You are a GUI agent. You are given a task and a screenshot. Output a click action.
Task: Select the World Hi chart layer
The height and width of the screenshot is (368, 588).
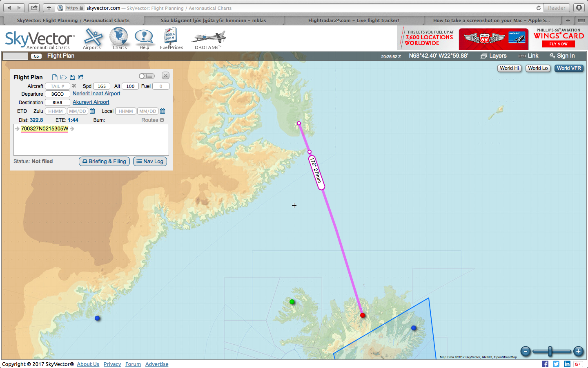point(509,68)
